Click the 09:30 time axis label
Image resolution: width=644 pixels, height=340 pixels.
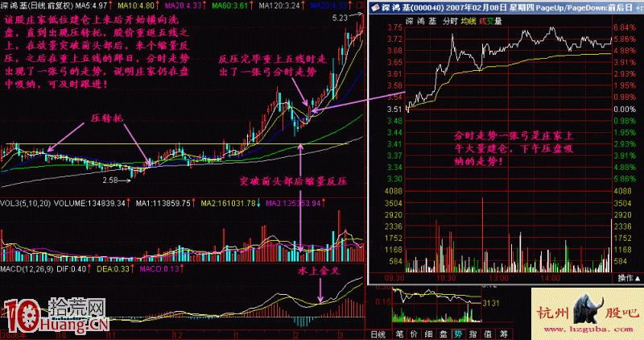pyautogui.click(x=394, y=278)
